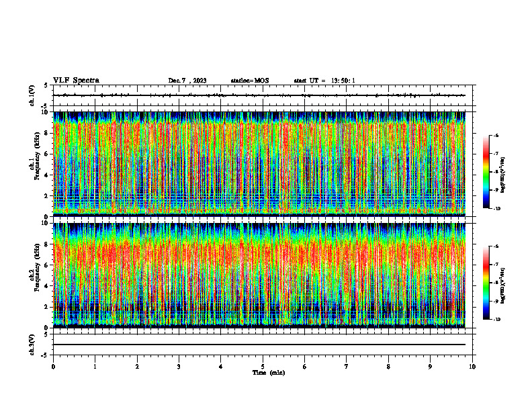This screenshot has width=532, height=411.
Task: Click the time axis tick label "9"
Action: [x=430, y=367]
